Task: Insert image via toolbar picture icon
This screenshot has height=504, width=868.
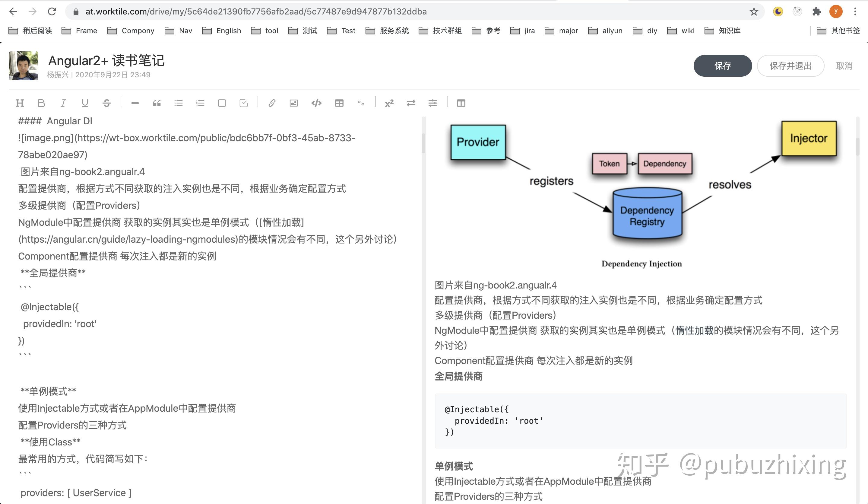Action: pyautogui.click(x=293, y=103)
